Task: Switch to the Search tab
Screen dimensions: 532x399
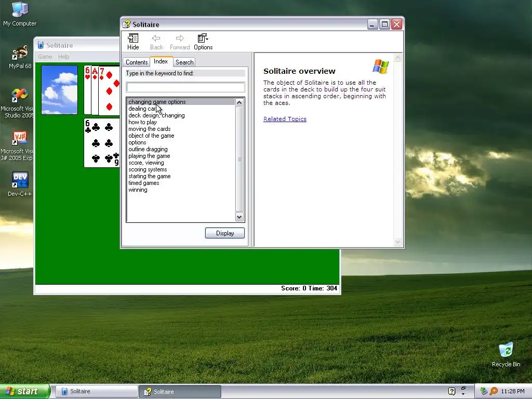Action: pos(184,62)
